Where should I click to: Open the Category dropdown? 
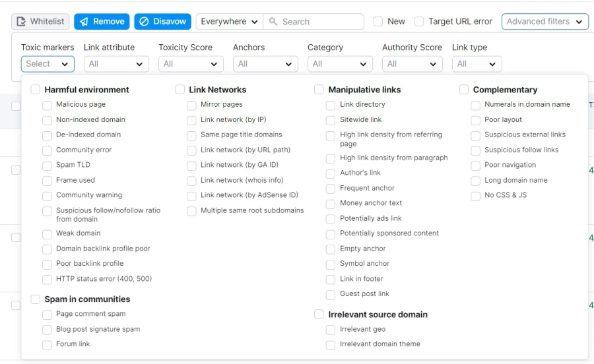coord(340,64)
